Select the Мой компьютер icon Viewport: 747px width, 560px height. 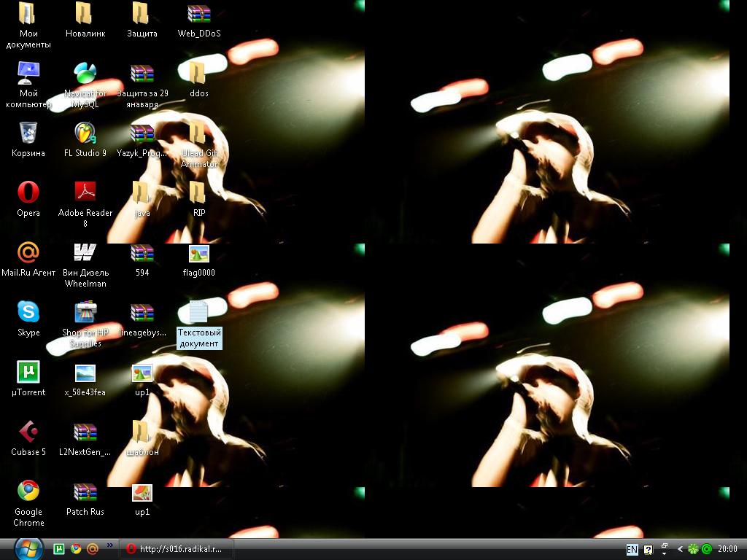click(28, 73)
